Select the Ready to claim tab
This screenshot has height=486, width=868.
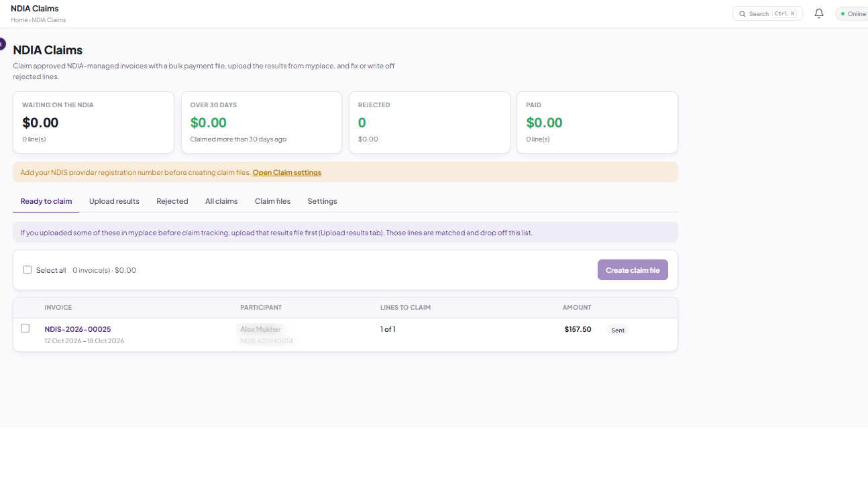coord(46,201)
